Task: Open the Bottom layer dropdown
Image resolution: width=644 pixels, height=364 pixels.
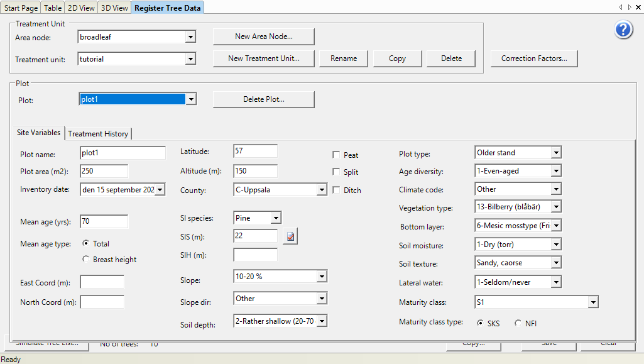Action: pos(555,226)
